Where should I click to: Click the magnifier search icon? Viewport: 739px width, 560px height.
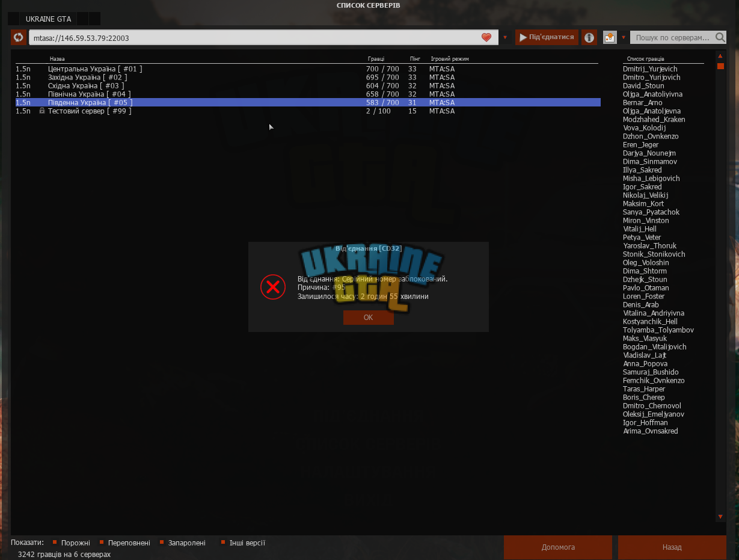click(x=720, y=37)
